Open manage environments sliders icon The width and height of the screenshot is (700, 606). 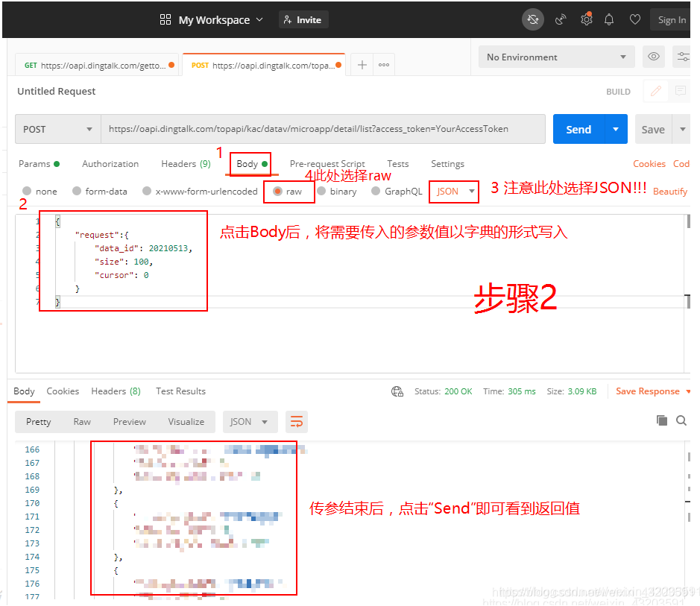683,57
